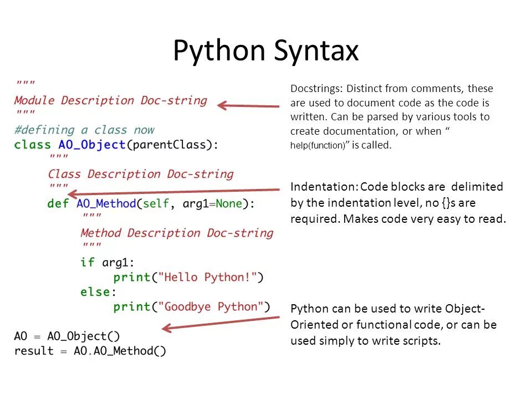Click the print("Goodbye Python") line
This screenshot has height=399, width=532.
(192, 306)
